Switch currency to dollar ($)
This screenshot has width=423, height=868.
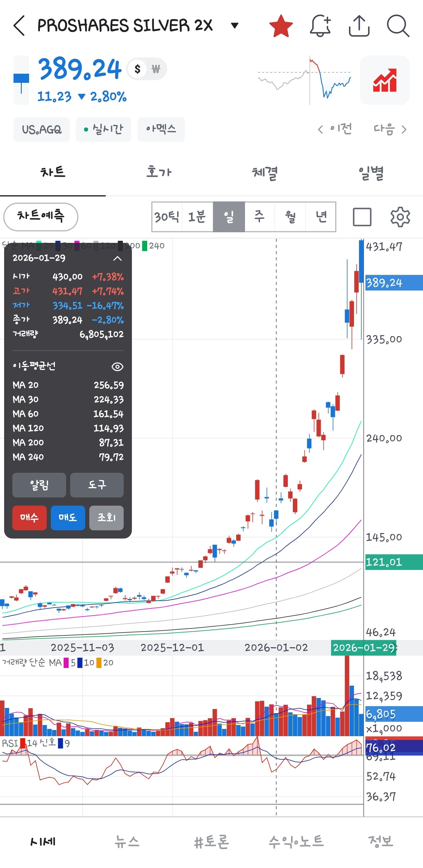point(137,69)
